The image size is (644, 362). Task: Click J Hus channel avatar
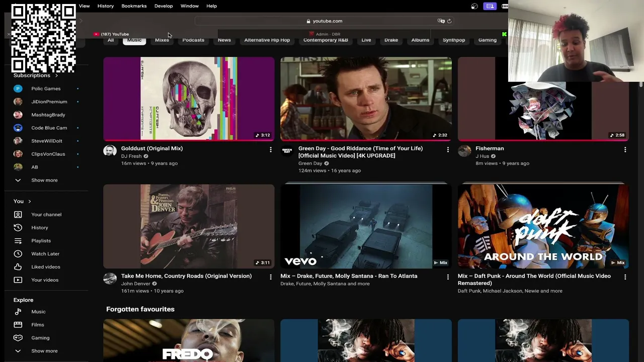point(464,151)
